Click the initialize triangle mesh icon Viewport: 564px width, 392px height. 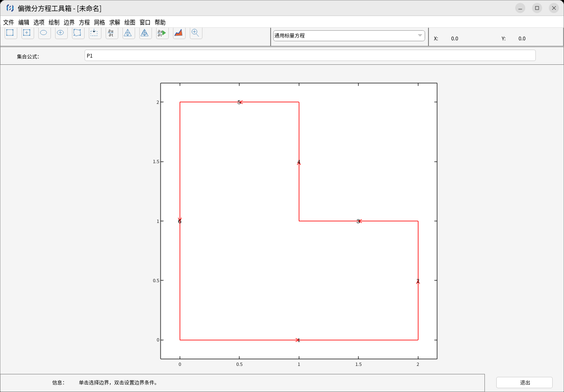coord(128,33)
